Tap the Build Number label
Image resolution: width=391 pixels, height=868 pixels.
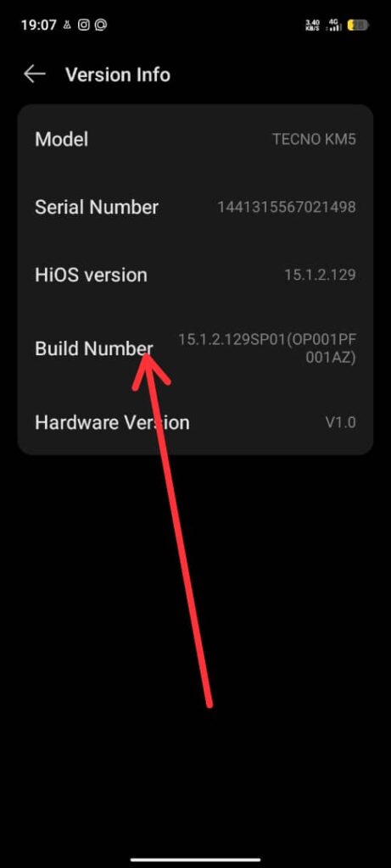[x=94, y=348]
